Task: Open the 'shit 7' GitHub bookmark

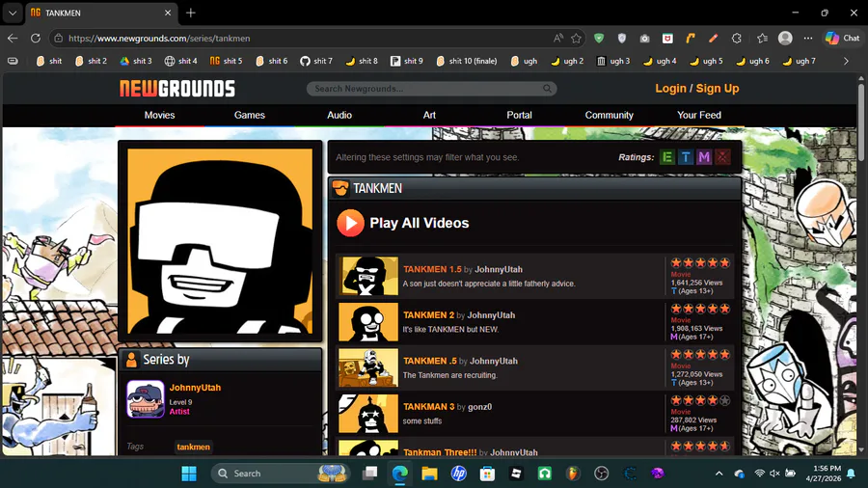Action: (316, 62)
